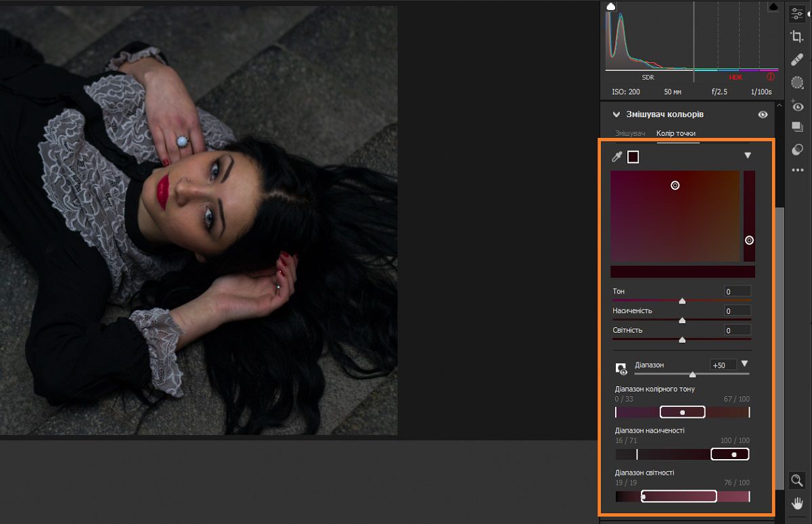Image resolution: width=812 pixels, height=524 pixels.
Task: Click the Насиченість slider thumb
Action: point(682,320)
